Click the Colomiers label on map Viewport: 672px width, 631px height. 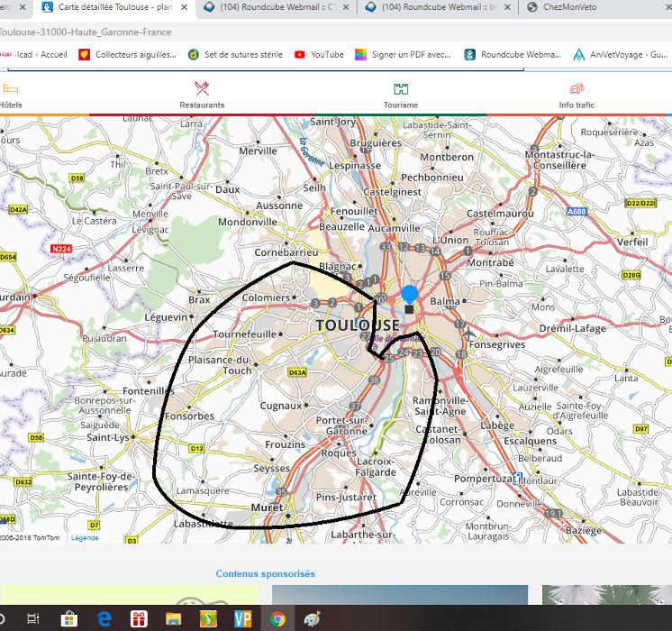point(266,297)
